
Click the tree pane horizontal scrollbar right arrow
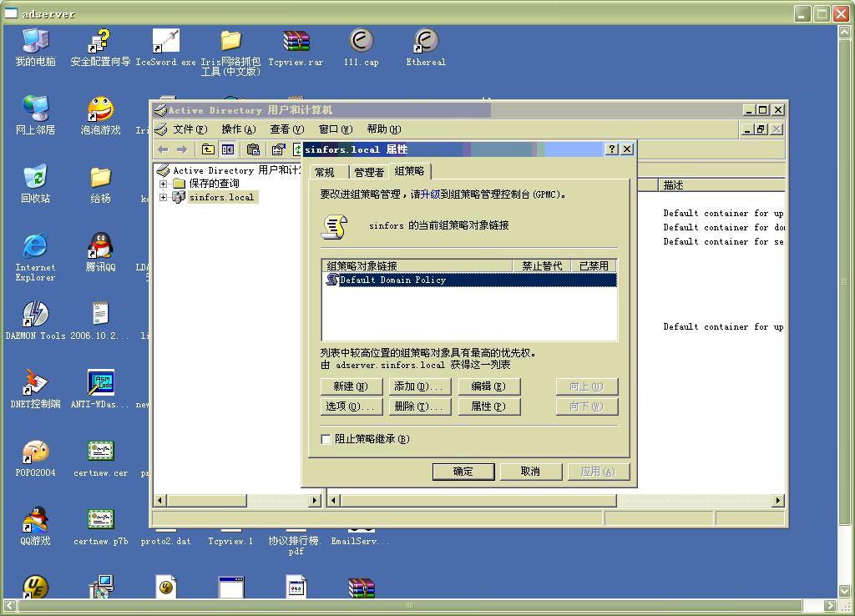point(315,501)
